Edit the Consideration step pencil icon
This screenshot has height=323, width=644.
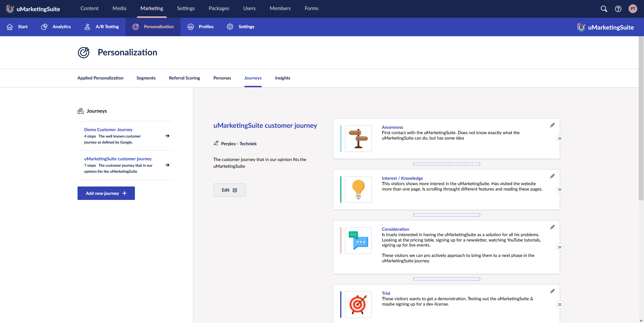(552, 227)
